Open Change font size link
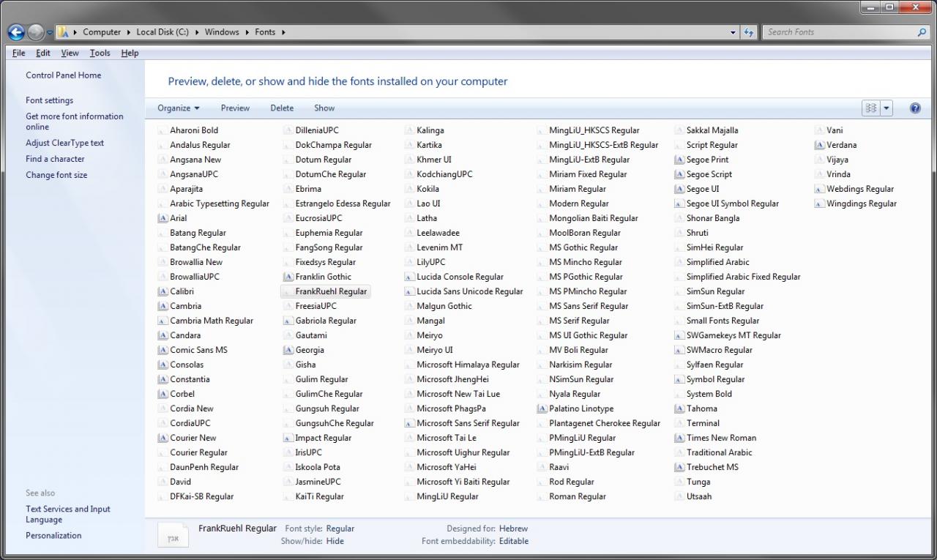The width and height of the screenshot is (937, 560). coord(56,175)
